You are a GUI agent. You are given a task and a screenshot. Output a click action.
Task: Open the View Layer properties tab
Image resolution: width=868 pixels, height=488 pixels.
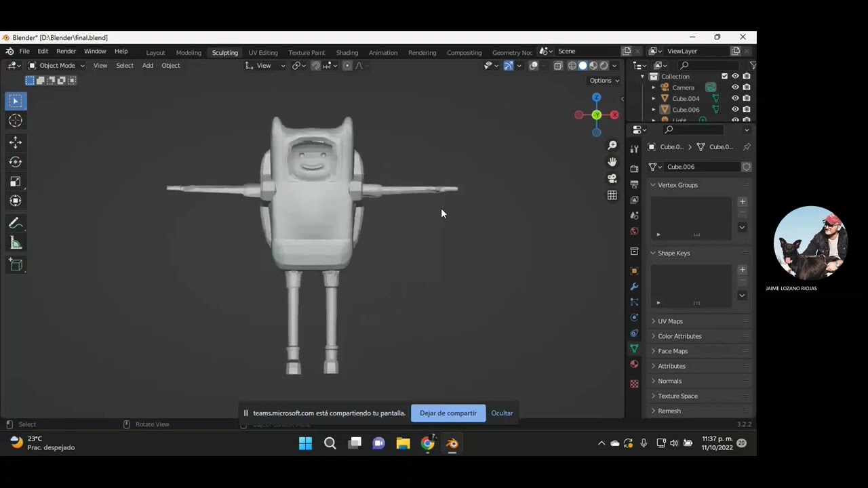[x=634, y=200]
